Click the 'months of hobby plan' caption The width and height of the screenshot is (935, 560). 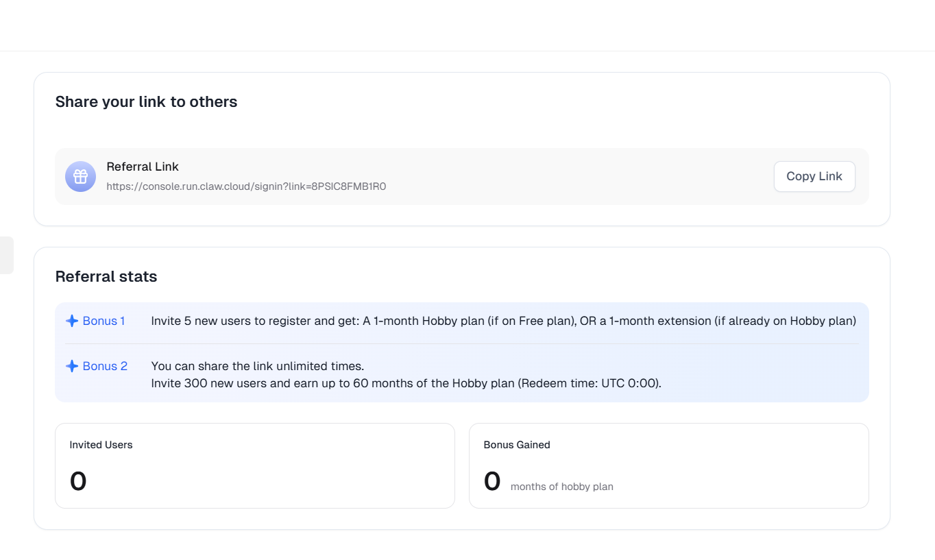click(x=561, y=487)
